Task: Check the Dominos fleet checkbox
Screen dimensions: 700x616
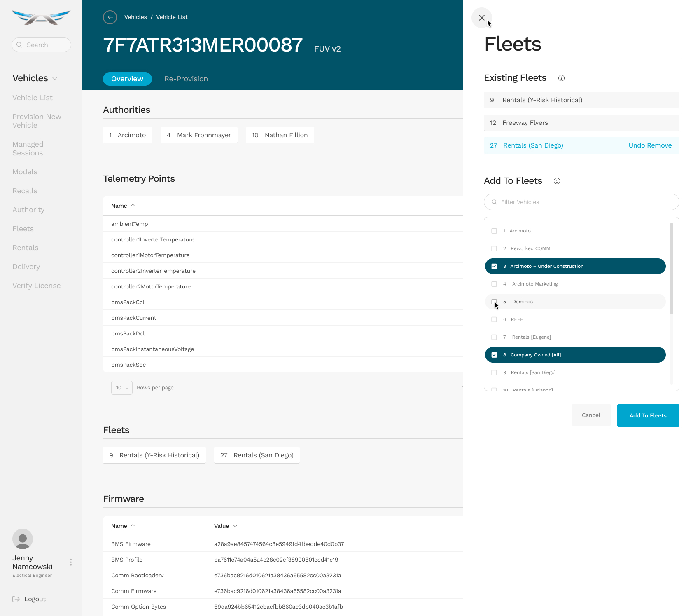Action: click(x=494, y=302)
